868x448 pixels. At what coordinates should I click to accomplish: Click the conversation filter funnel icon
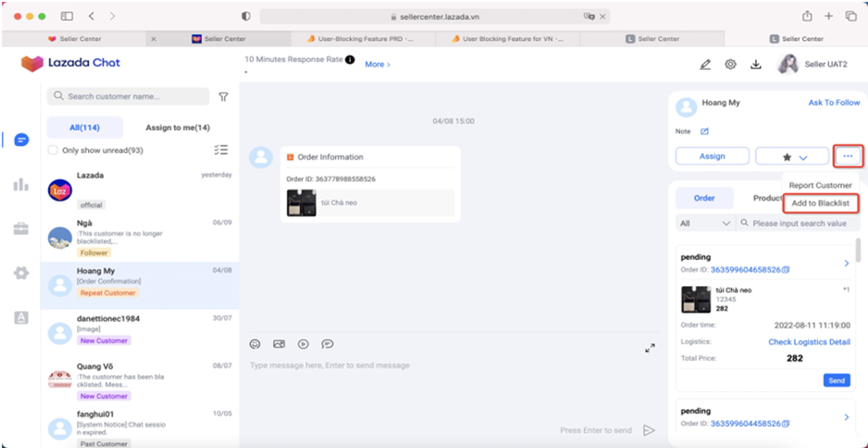pyautogui.click(x=223, y=97)
